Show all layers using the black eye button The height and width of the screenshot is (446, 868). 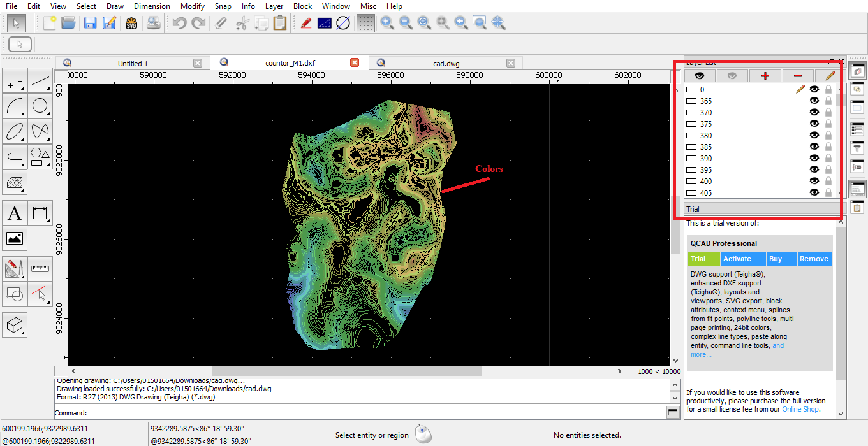pyautogui.click(x=700, y=76)
